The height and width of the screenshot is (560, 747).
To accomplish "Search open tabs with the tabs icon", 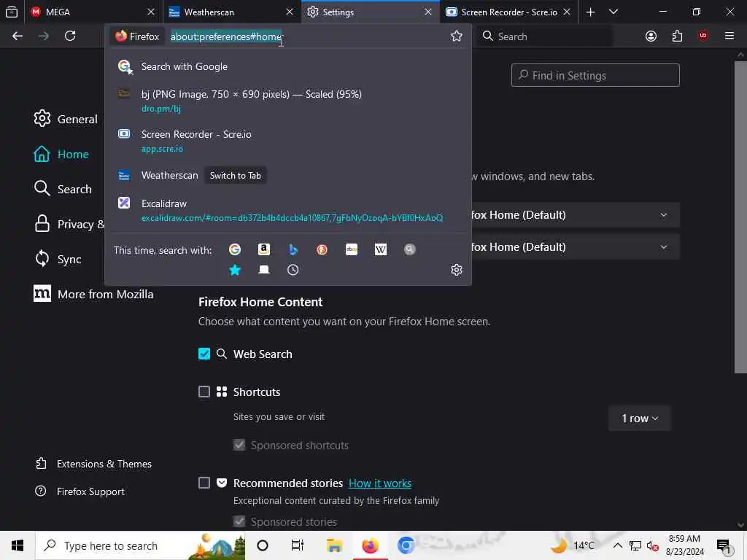I will pyautogui.click(x=264, y=270).
